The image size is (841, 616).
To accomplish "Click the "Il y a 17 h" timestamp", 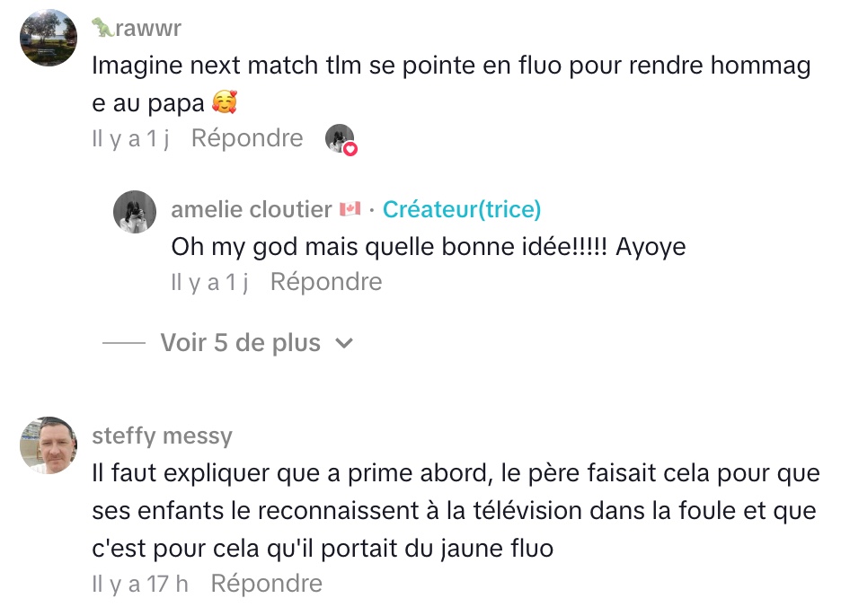I will click(x=140, y=584).
